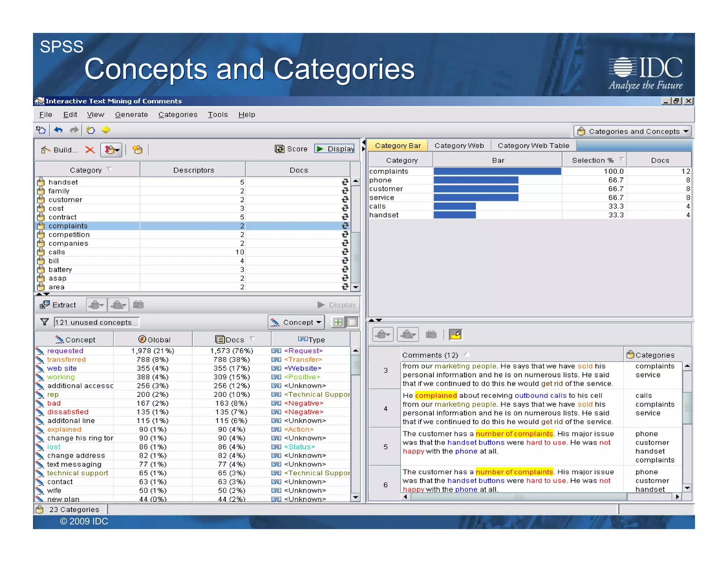Click the Build... button

pyautogui.click(x=59, y=150)
